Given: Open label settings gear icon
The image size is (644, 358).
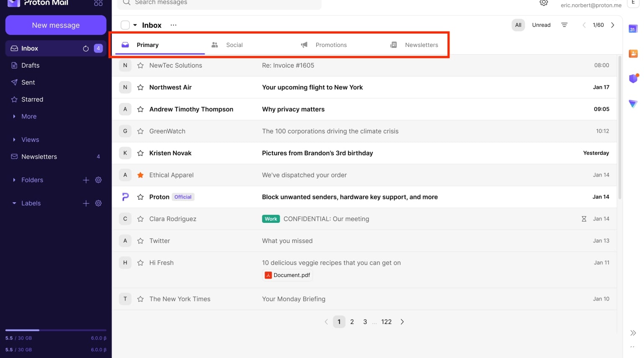Looking at the screenshot, I should point(99,203).
